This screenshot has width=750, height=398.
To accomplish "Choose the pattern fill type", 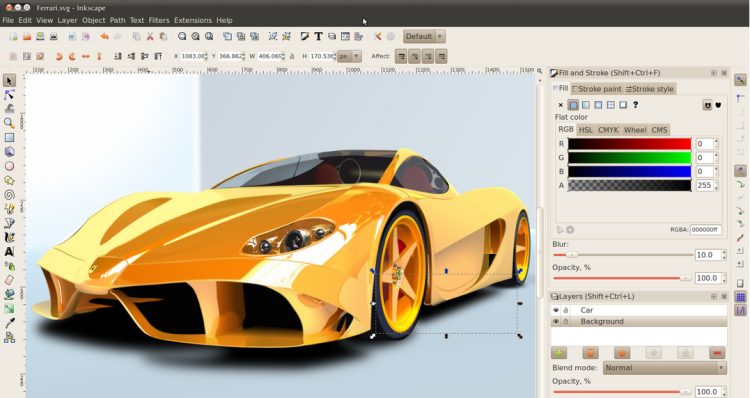I will click(x=611, y=105).
